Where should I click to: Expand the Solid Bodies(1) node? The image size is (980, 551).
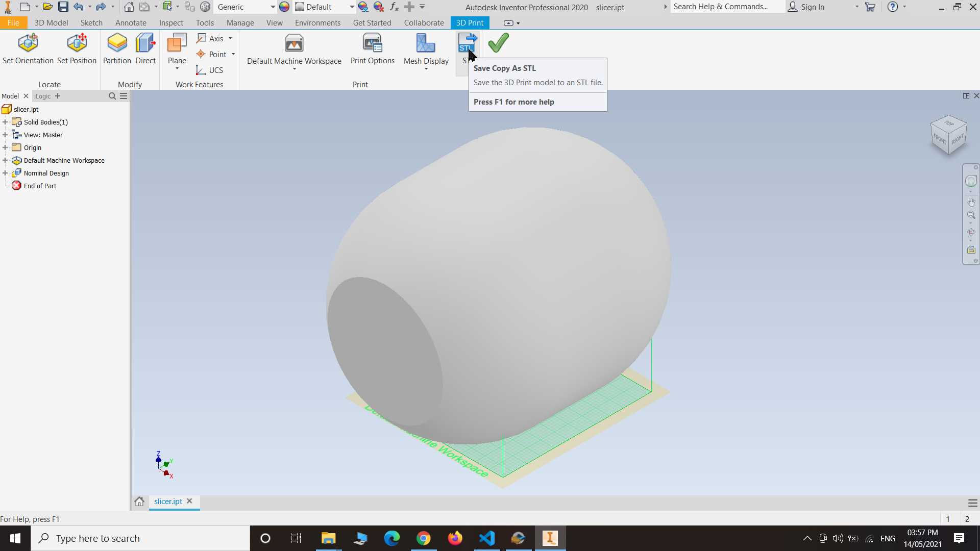tap(5, 122)
